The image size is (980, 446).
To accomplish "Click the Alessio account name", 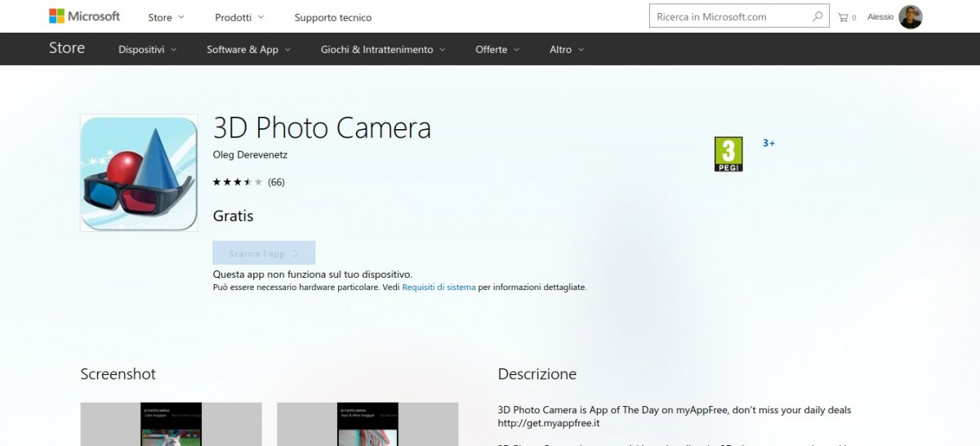I will coord(880,17).
